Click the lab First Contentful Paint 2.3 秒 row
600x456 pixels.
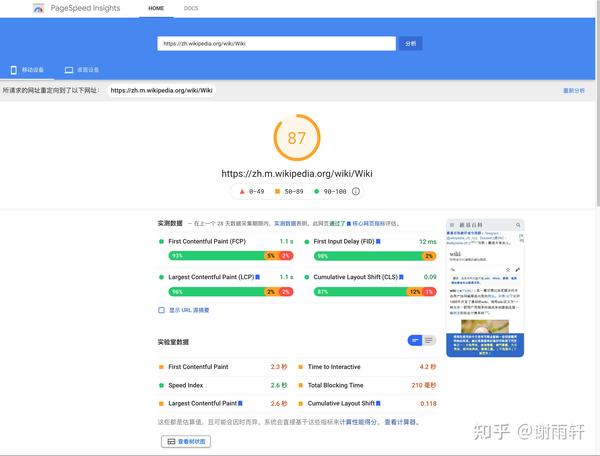pyautogui.click(x=223, y=367)
